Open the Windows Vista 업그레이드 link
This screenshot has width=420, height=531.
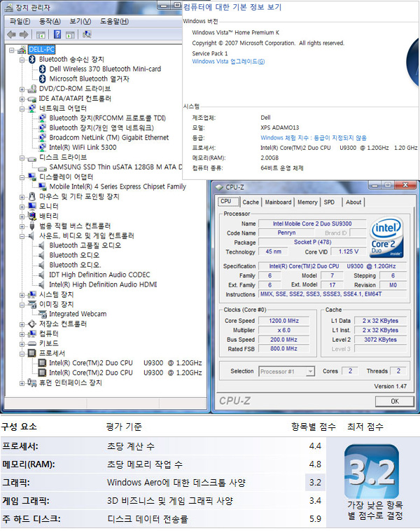[228, 61]
